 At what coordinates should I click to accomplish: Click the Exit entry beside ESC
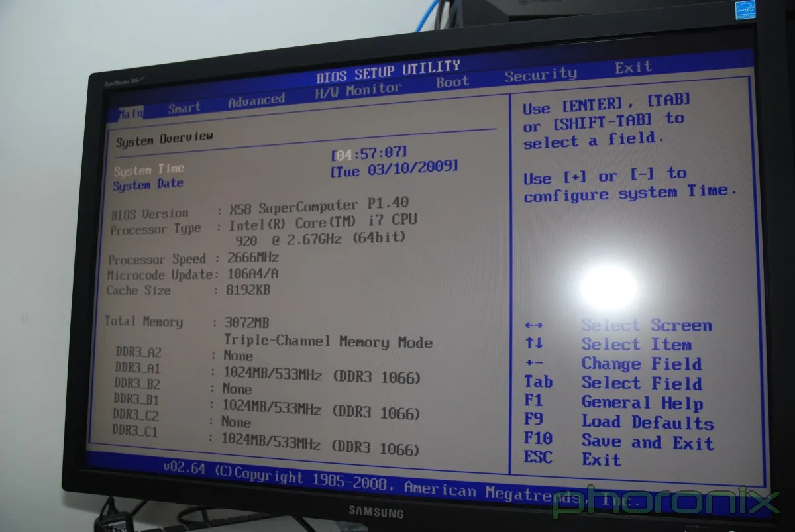point(602,460)
